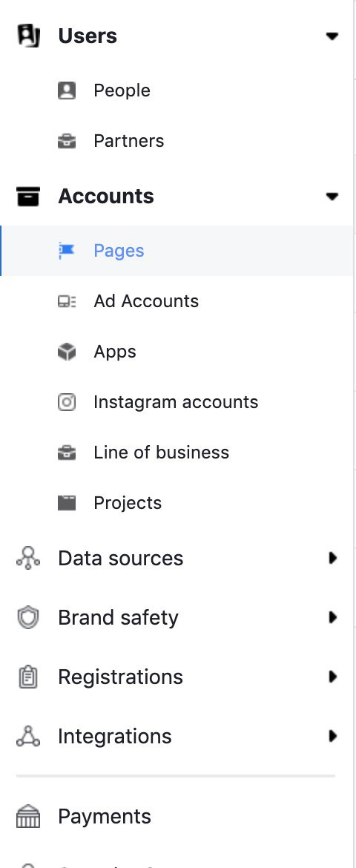Select Ad Accounts in sidebar
The width and height of the screenshot is (356, 868).
click(177, 301)
